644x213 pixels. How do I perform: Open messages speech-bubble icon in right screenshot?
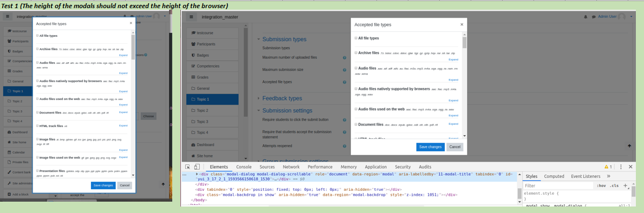(x=594, y=17)
